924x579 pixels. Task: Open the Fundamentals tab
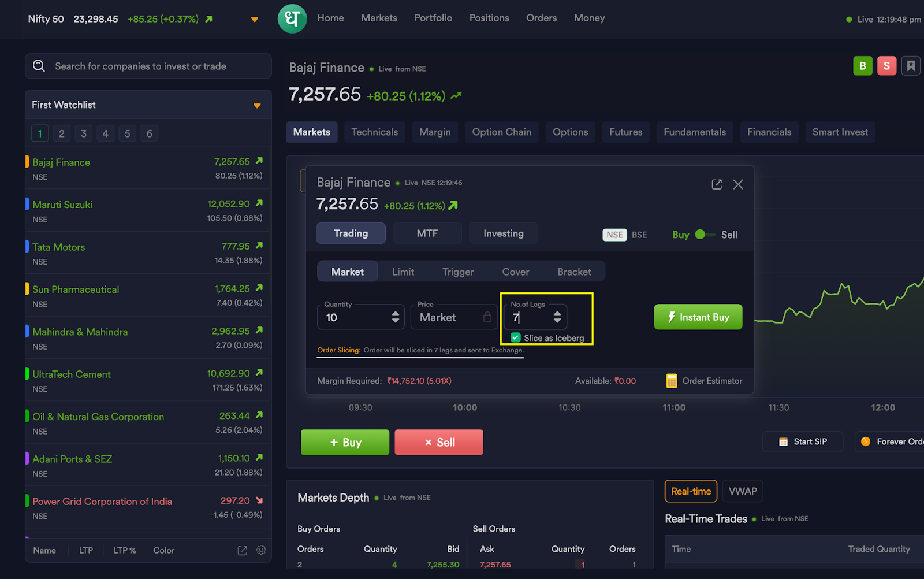695,132
